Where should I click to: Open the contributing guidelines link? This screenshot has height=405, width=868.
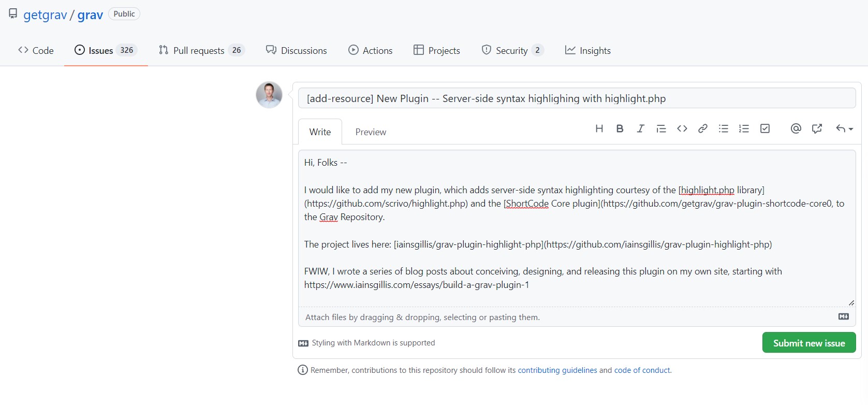557,370
